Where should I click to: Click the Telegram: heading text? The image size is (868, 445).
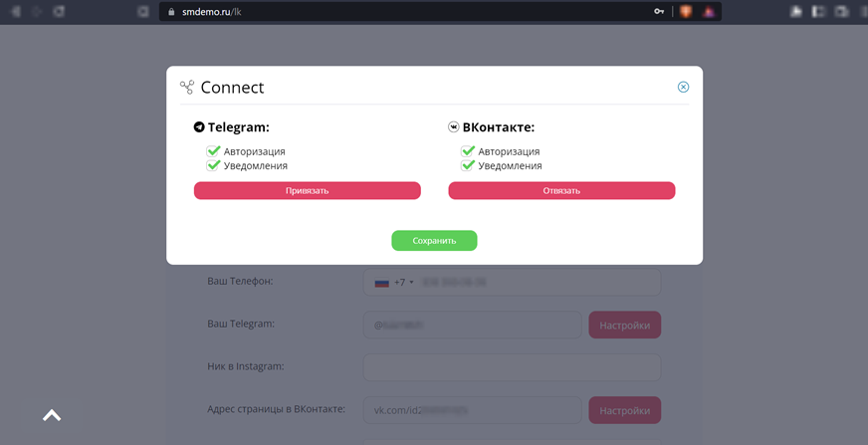(239, 127)
